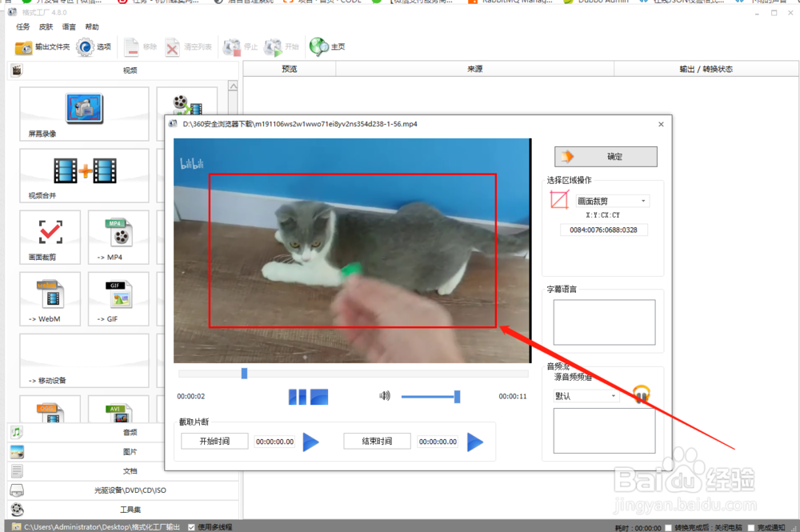Close the video crop dialog
The height and width of the screenshot is (532, 800).
662,124
